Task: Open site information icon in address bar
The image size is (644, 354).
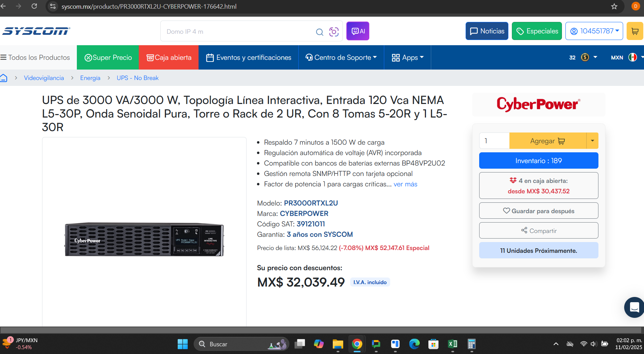Action: pos(53,6)
